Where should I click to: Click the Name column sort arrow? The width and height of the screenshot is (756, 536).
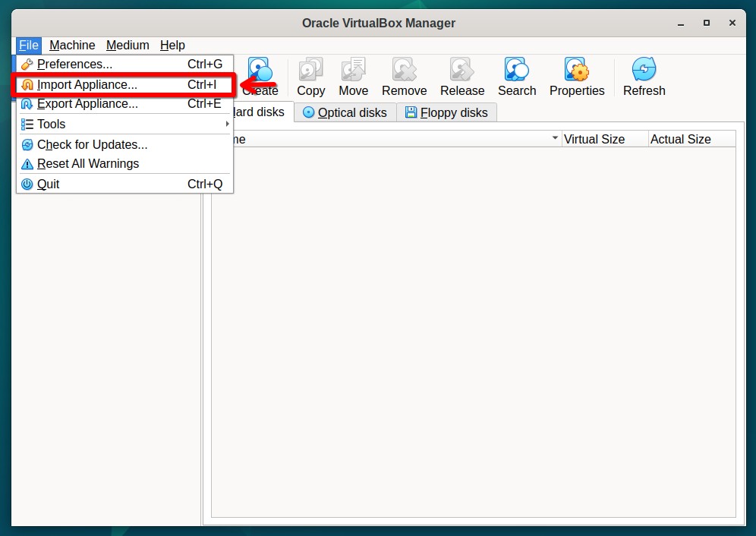coord(555,138)
